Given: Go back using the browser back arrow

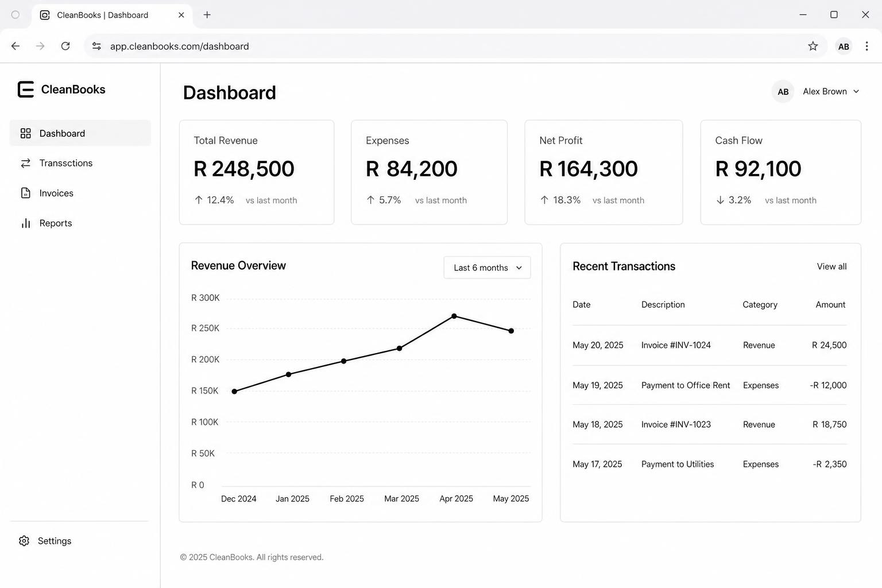Looking at the screenshot, I should coord(16,46).
